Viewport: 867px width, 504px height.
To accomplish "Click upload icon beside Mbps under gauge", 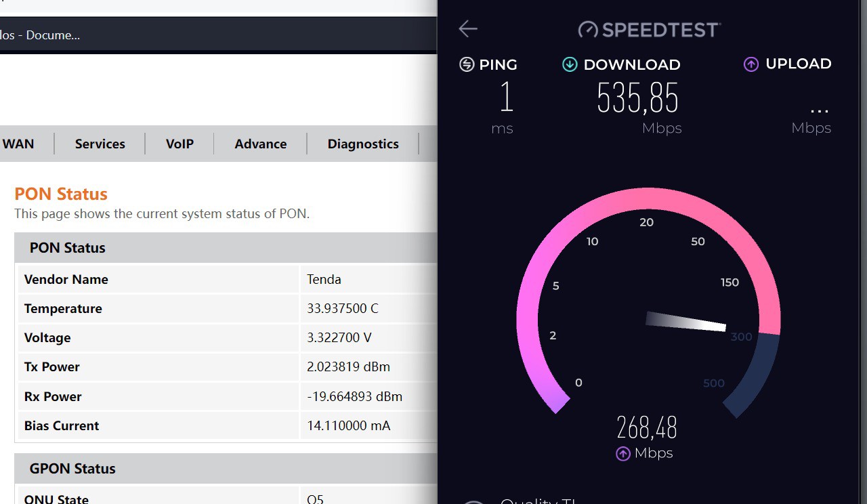I will 623,454.
